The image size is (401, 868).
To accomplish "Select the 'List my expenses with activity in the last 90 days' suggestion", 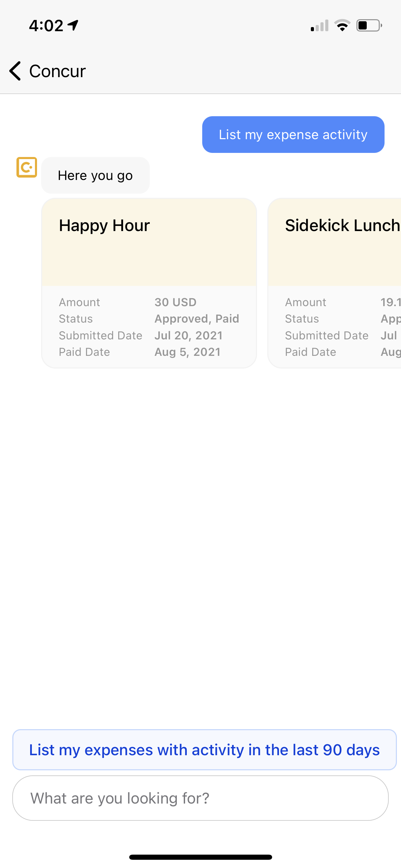I will [x=204, y=750].
